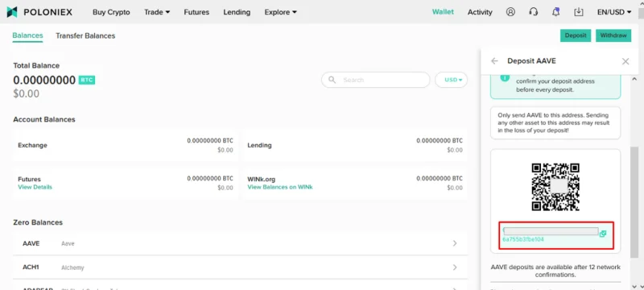Image resolution: width=644 pixels, height=290 pixels.
Task: Click the AAVE deposit QR code
Action: (x=555, y=187)
